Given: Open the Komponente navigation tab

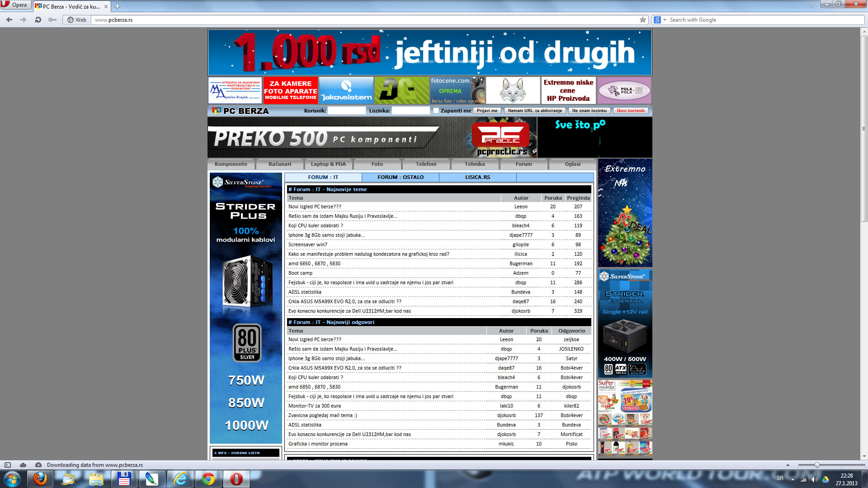Looking at the screenshot, I should point(231,164).
